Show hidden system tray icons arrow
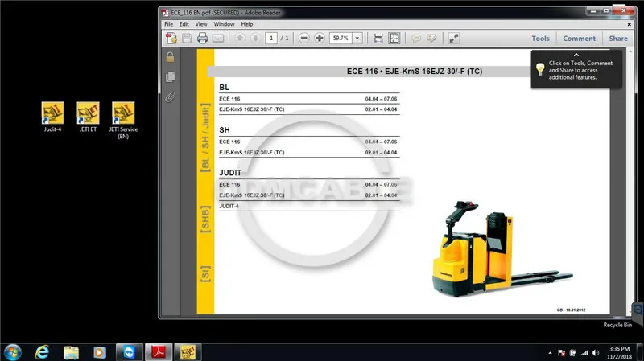 550,353
